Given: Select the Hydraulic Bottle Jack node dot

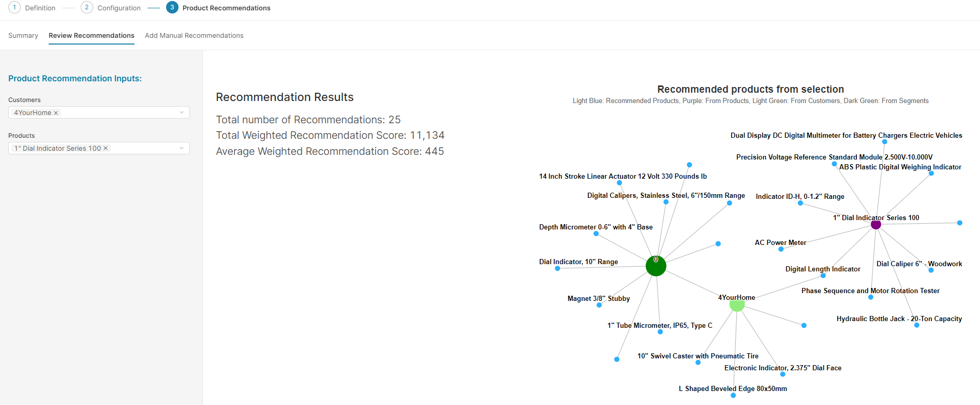Looking at the screenshot, I should pos(916,325).
